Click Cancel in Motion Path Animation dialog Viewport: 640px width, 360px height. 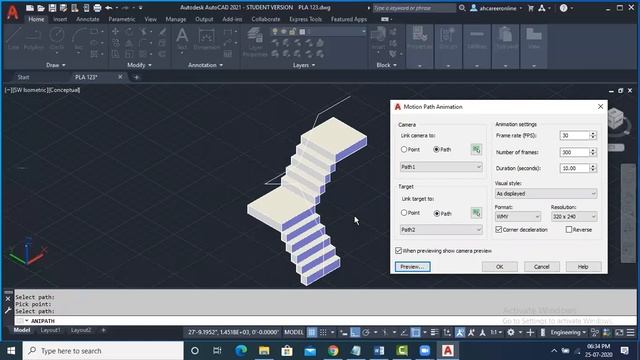542,267
